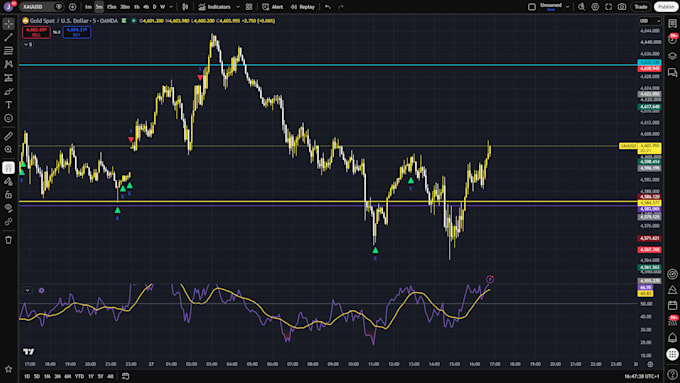Add symbol with plus circle icon
Viewport: 680px width, 383px height.
tap(72, 7)
